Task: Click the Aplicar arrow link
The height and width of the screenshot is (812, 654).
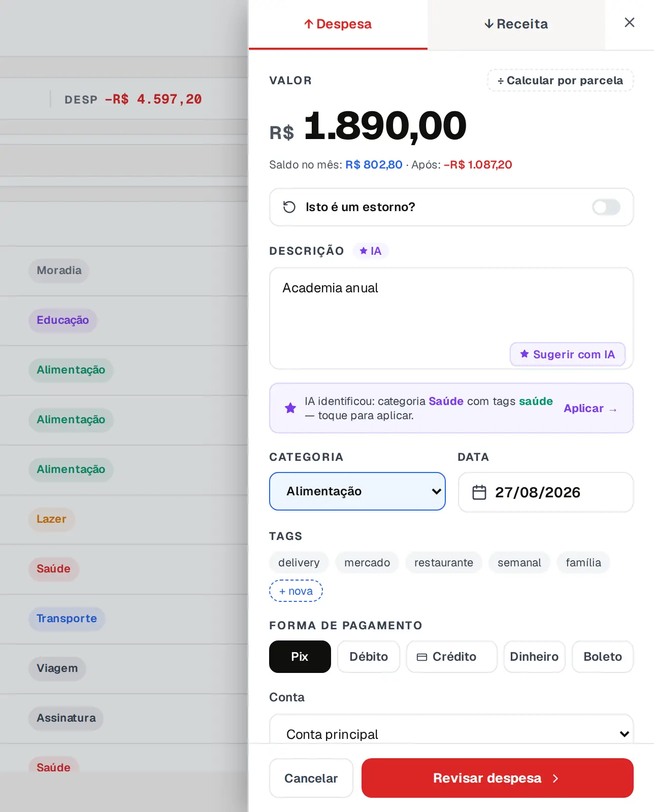Action: [591, 409]
